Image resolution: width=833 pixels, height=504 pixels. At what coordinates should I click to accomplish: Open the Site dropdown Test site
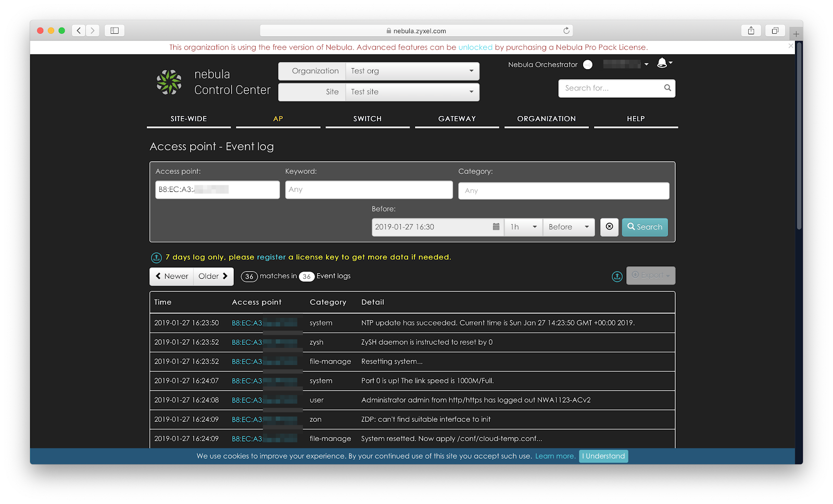coord(412,92)
